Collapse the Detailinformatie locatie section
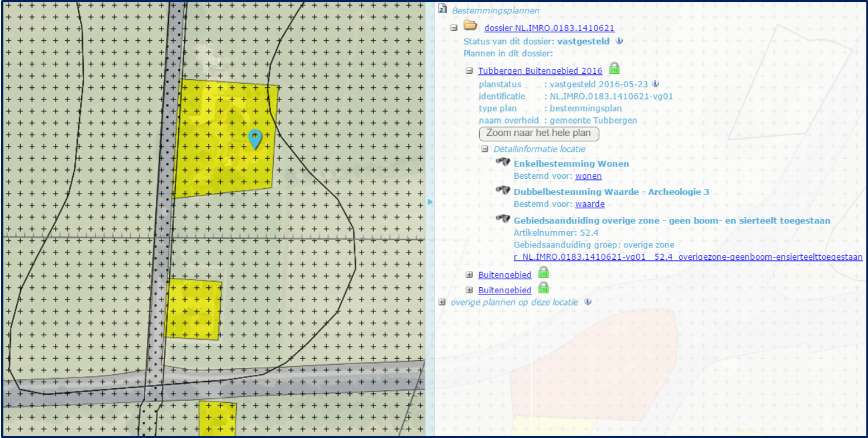Image resolution: width=868 pixels, height=438 pixels. click(x=484, y=149)
